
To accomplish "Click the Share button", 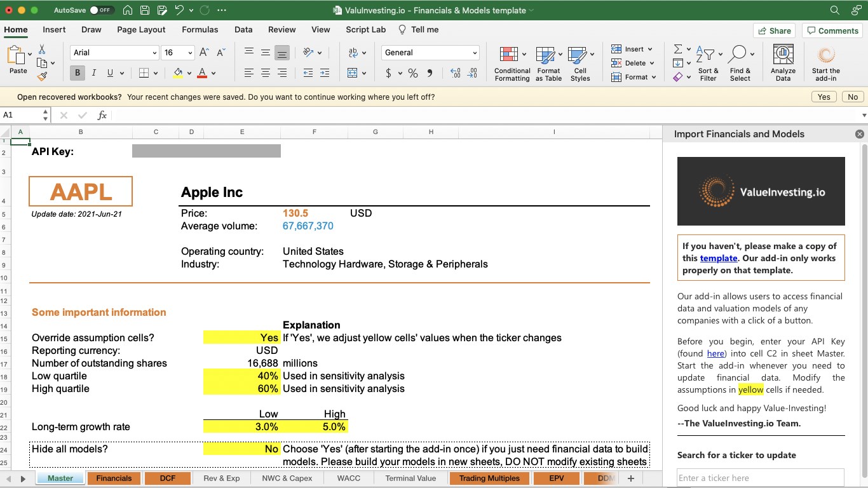I will tap(775, 30).
